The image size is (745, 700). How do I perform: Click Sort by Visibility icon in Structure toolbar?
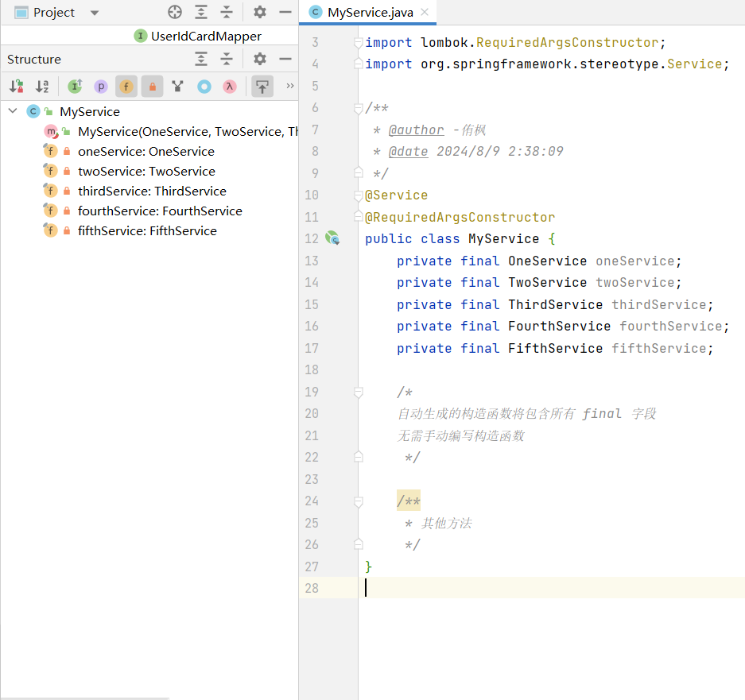[17, 87]
